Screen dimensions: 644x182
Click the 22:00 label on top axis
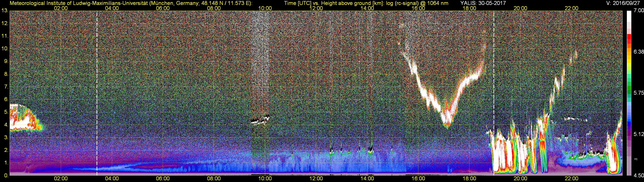click(x=571, y=8)
